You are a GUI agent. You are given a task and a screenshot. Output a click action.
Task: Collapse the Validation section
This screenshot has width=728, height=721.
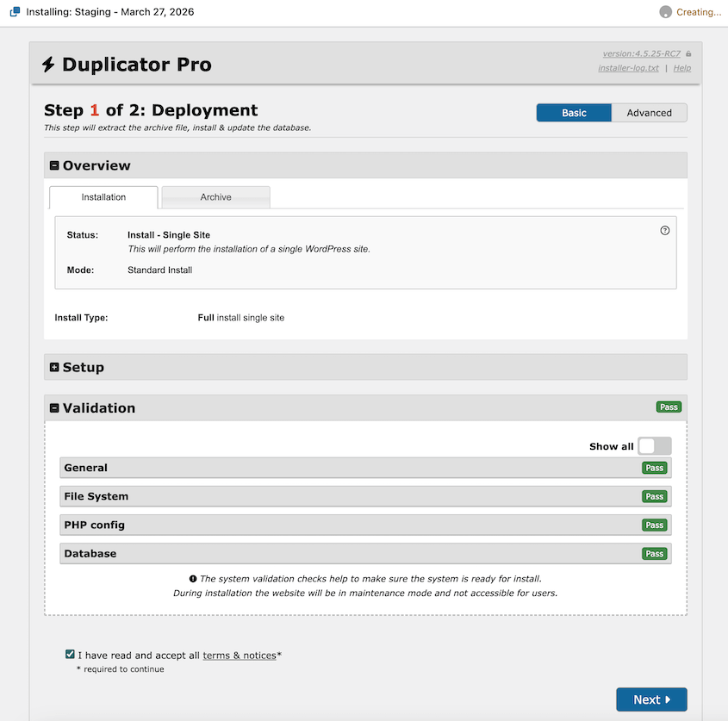[55, 408]
